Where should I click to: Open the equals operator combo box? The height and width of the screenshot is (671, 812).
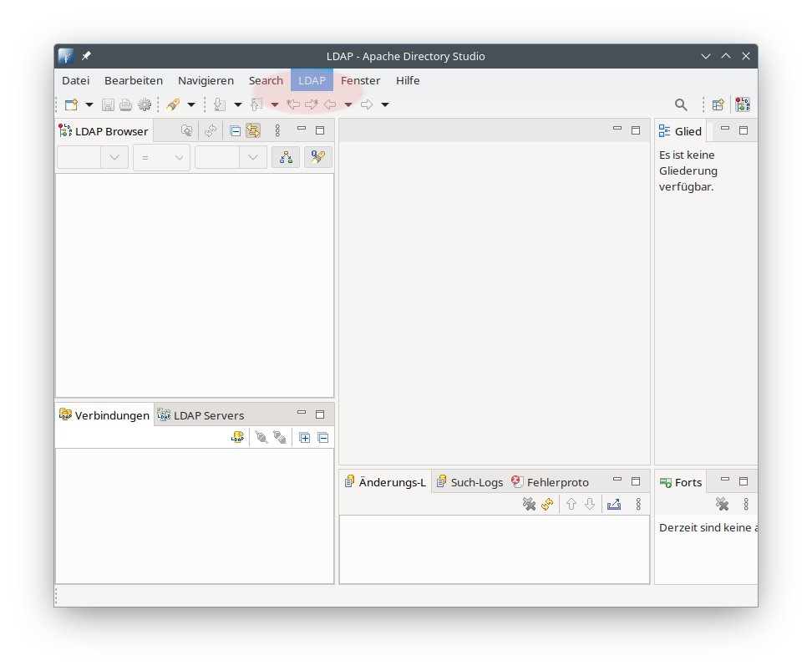click(x=161, y=157)
